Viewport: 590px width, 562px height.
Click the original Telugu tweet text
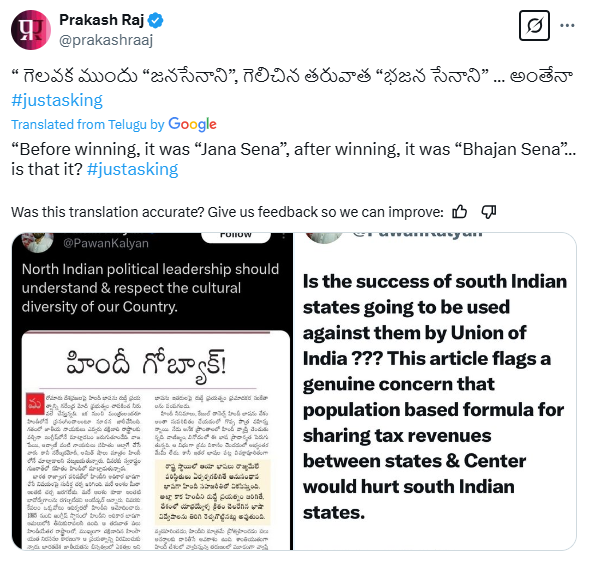pos(292,76)
